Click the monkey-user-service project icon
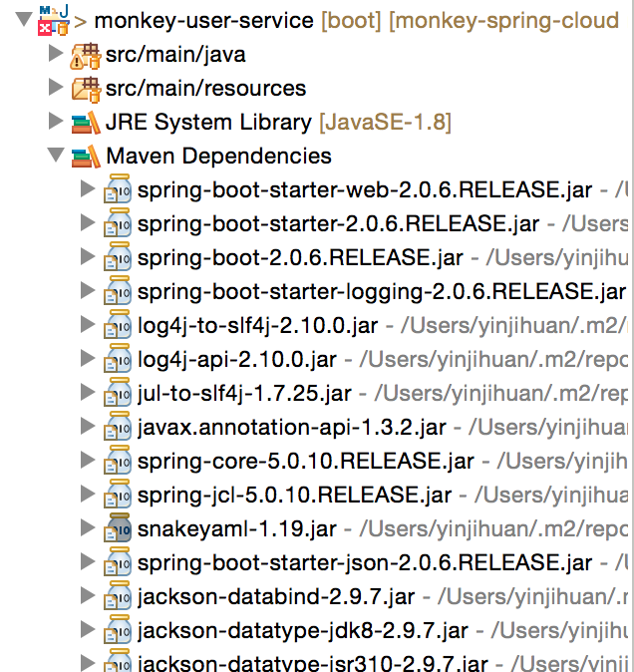This screenshot has height=672, width=634. [54, 20]
